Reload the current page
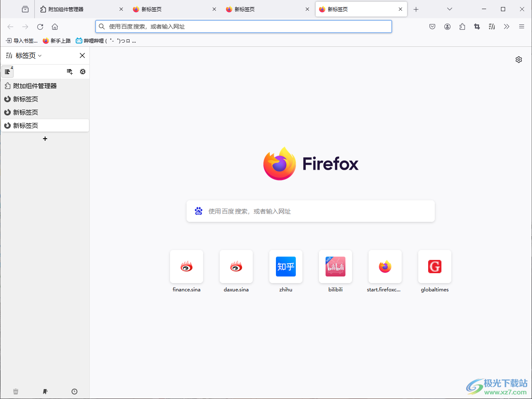 [x=40, y=26]
